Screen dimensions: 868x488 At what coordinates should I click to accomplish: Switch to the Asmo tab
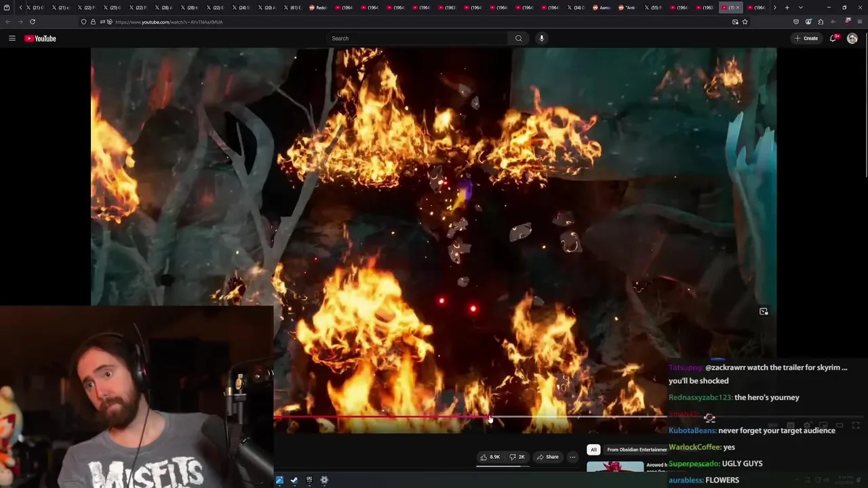coord(602,7)
